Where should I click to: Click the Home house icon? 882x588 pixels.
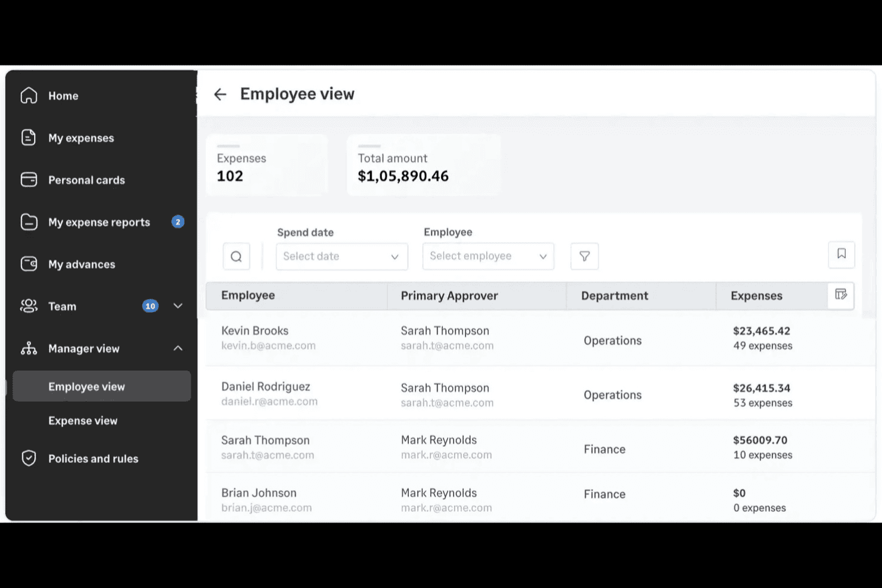pyautogui.click(x=29, y=95)
